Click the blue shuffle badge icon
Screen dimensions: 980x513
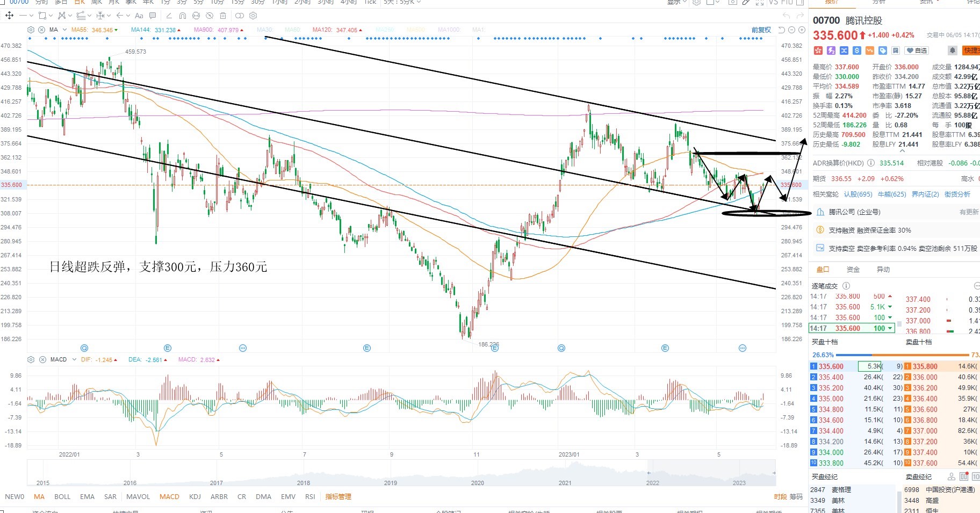coord(844,50)
